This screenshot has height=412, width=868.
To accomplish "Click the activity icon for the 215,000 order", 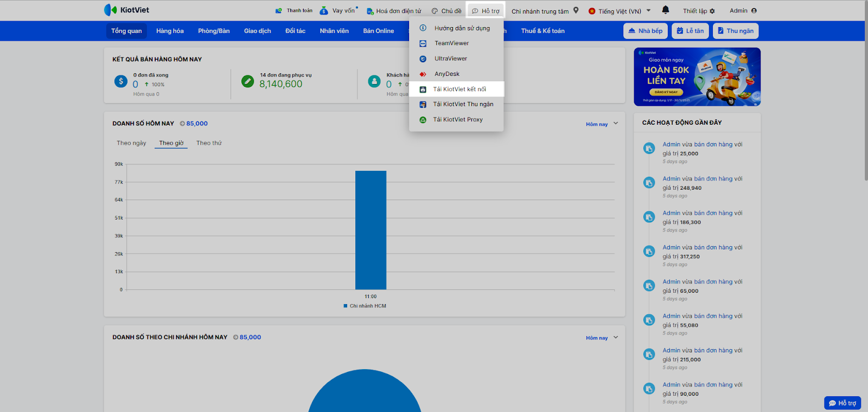I will [x=649, y=355].
